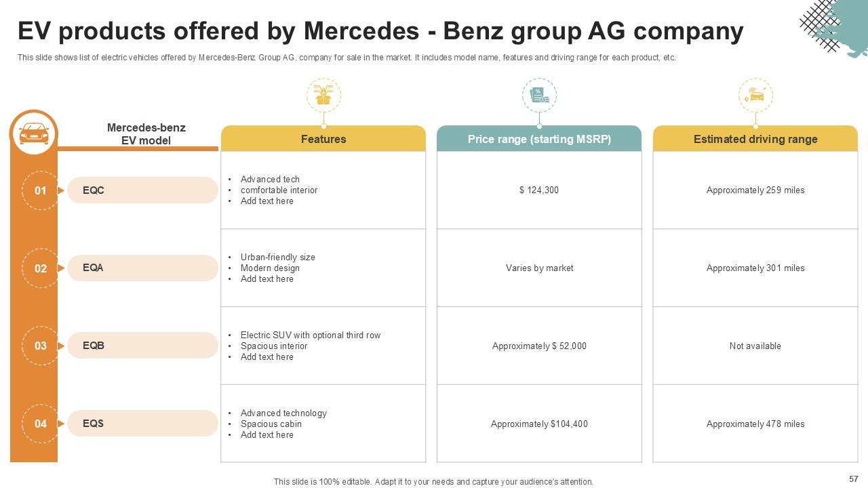The width and height of the screenshot is (868, 488).
Task: Click the Price range (starting MSRP) header
Action: tap(539, 139)
